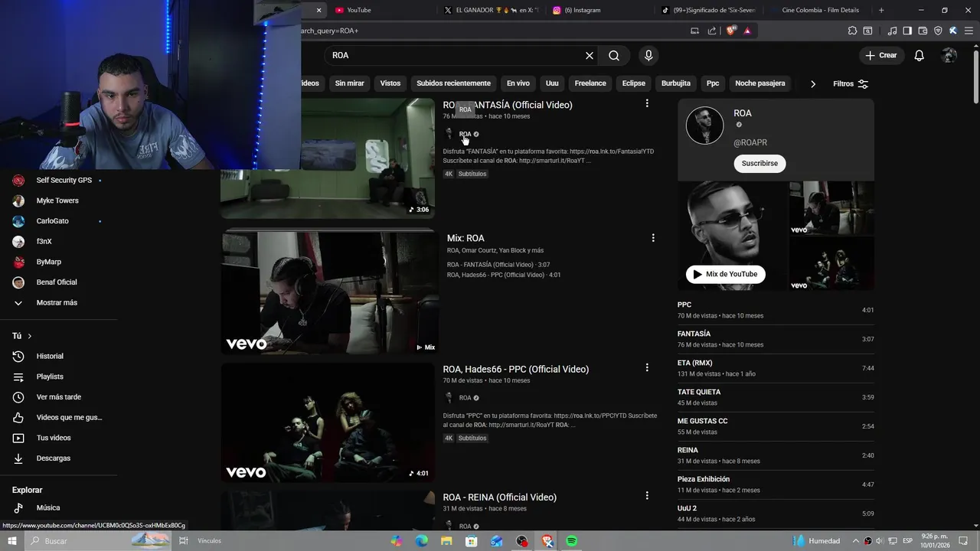Open ROA channel link under PPC video

point(465,398)
